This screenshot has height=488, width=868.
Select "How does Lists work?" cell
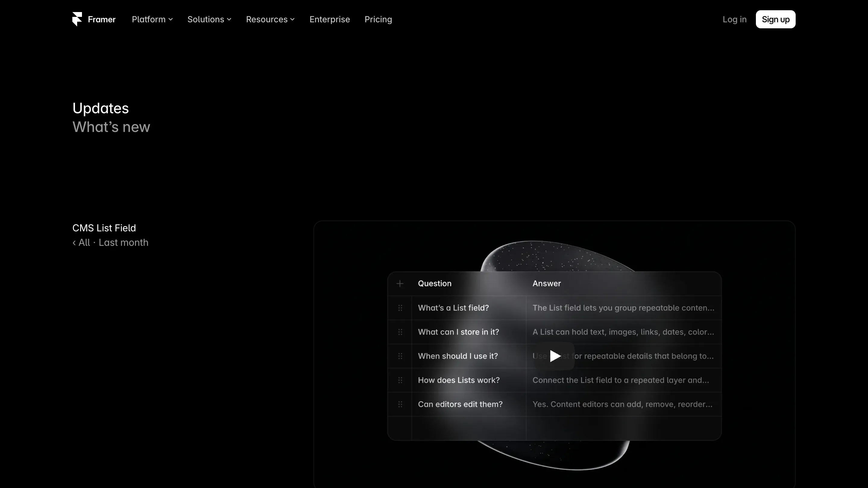[x=469, y=380]
